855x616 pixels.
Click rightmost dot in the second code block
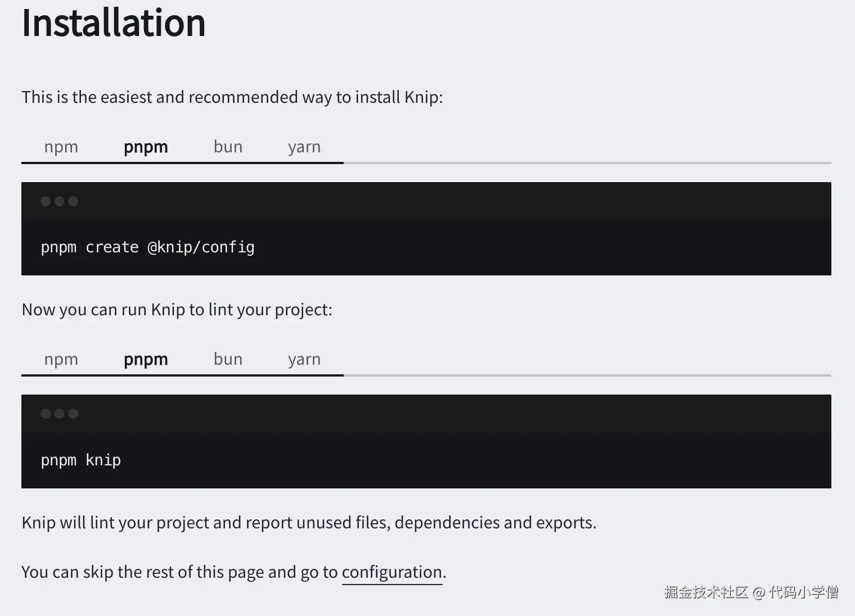(73, 414)
